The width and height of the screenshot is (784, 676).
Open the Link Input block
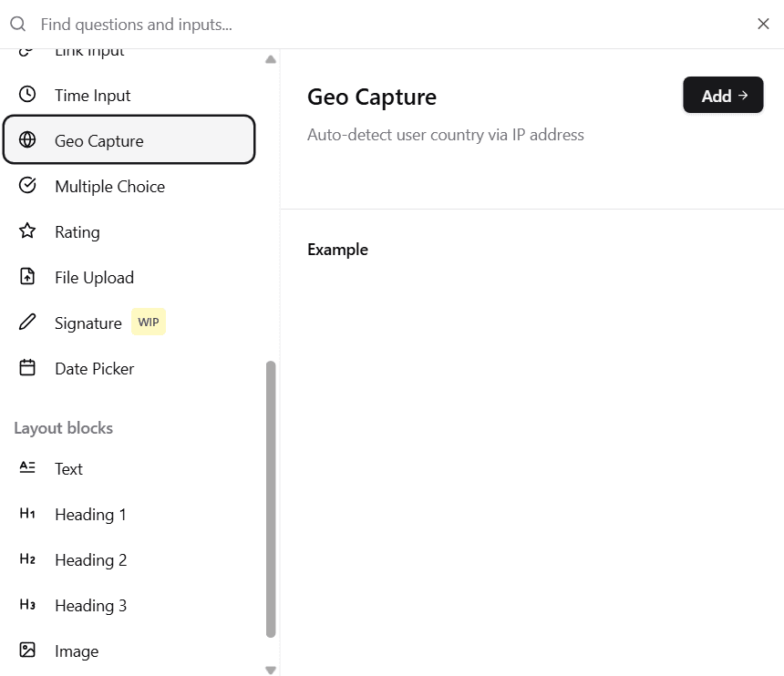coord(88,50)
